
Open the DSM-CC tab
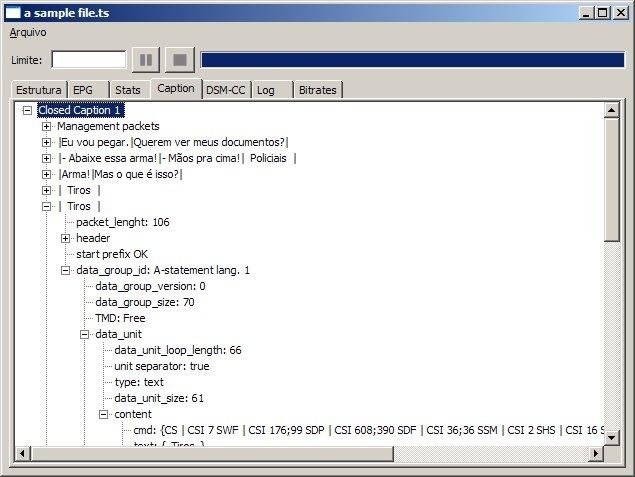[226, 90]
